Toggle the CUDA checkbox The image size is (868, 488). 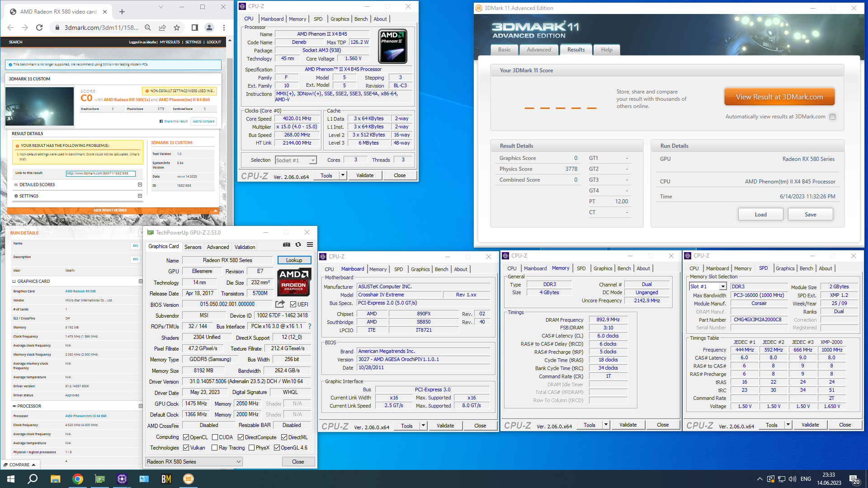(215, 437)
